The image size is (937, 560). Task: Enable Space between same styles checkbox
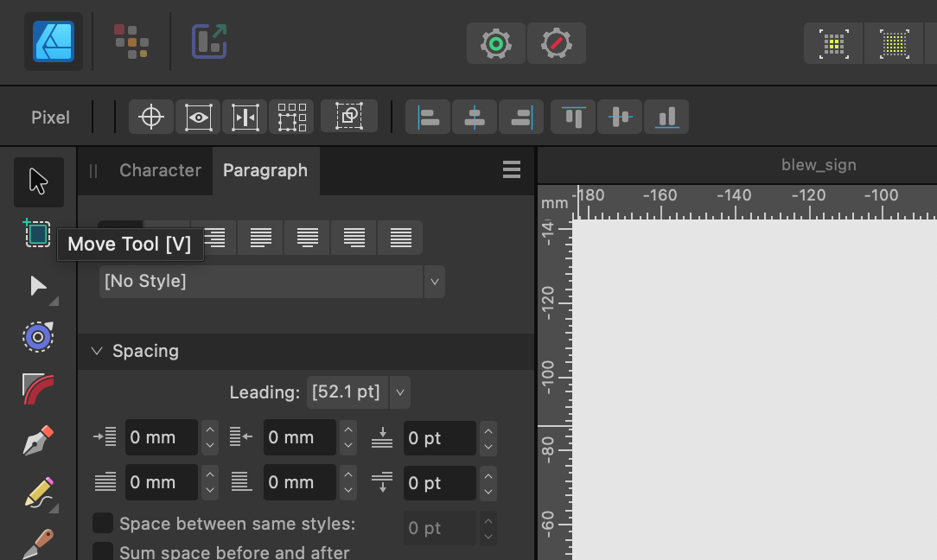103,524
